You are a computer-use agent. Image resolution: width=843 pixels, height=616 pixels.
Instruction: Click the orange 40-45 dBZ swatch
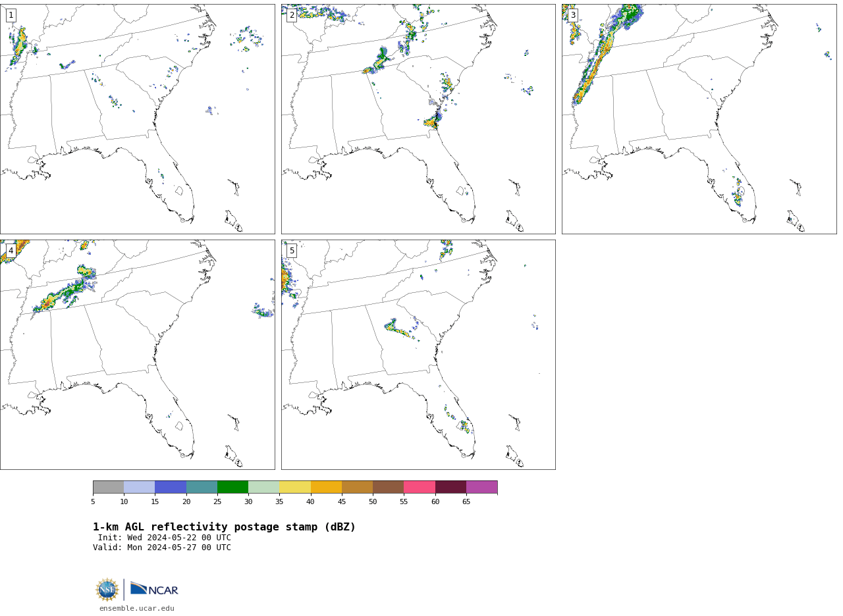pos(327,487)
